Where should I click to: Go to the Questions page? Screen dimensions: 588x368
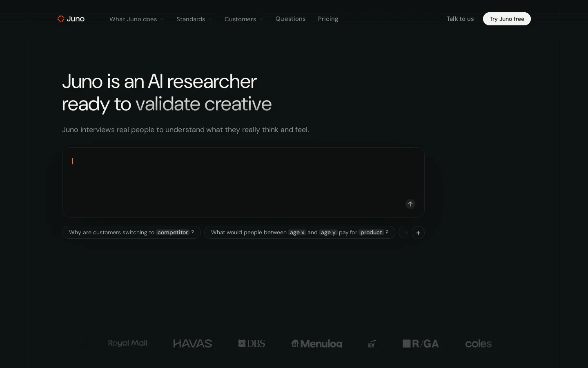click(x=290, y=19)
